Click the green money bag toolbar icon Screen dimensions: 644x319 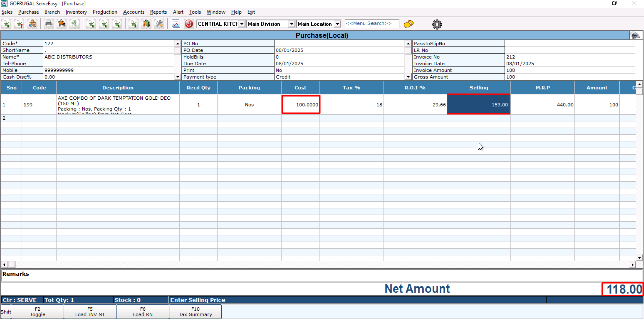pos(75,24)
